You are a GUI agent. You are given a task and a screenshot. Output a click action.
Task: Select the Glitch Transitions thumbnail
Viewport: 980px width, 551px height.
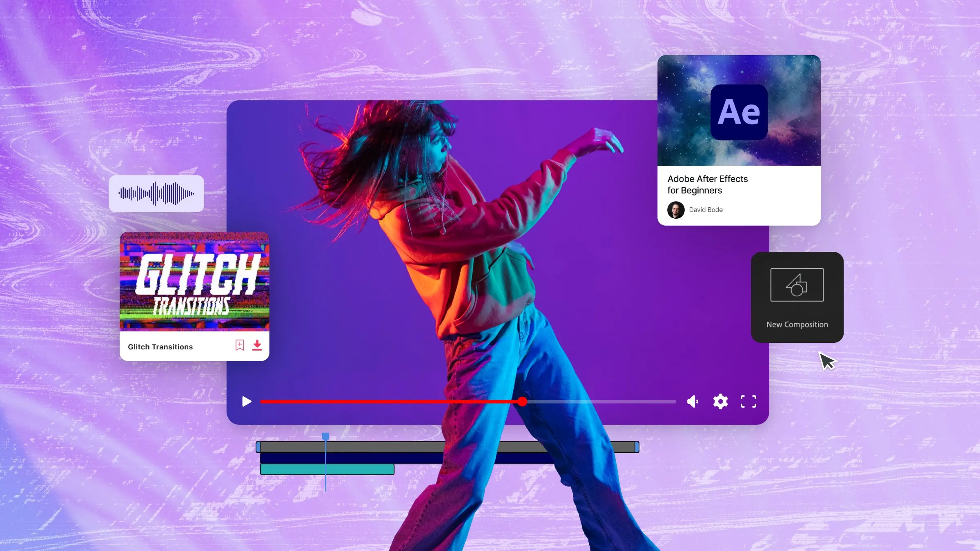click(x=194, y=282)
